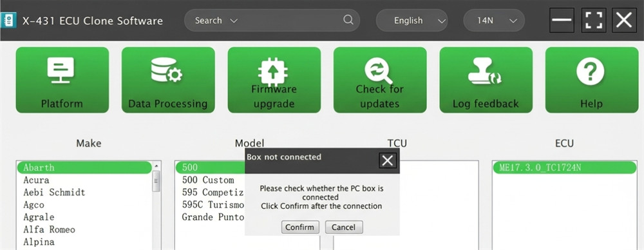Open the English language dropdown
The width and height of the screenshot is (644, 250).
pos(412,21)
